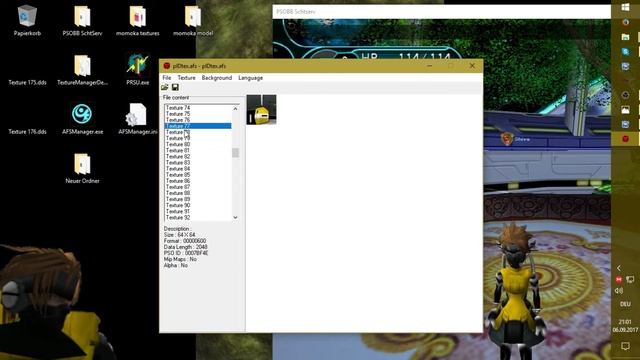The width and height of the screenshot is (640, 360).
Task: Select the AFSManager.ini file icon
Action: (x=138, y=119)
